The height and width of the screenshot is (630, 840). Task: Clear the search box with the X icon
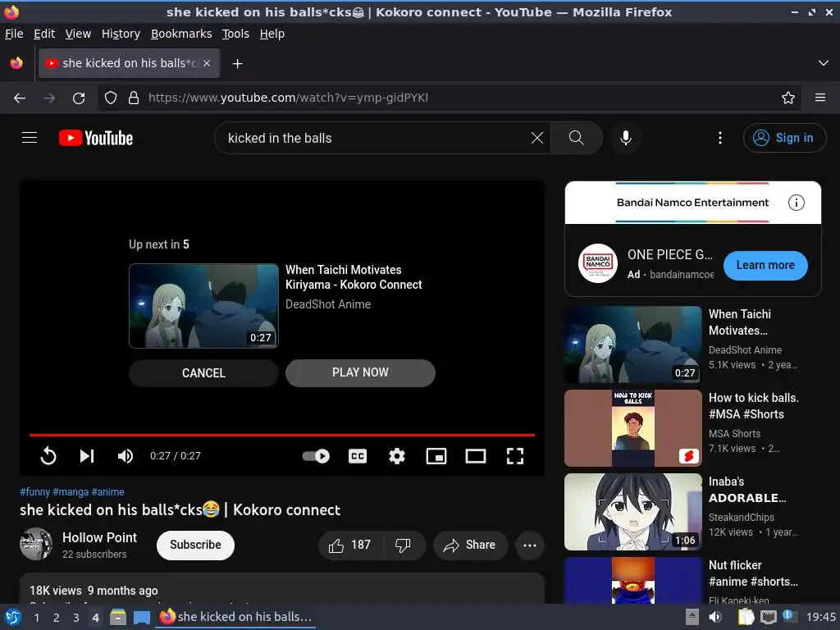536,138
